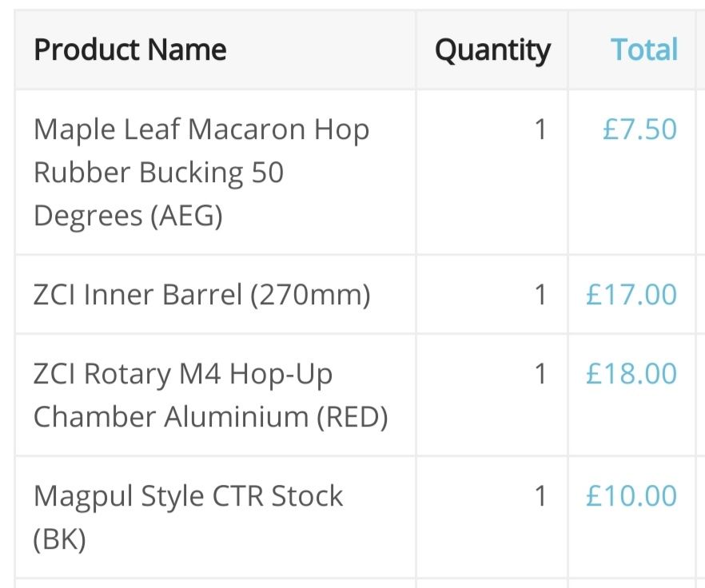The width and height of the screenshot is (705, 588).
Task: Select quantity for ZCI Rotary M4 Hop-Up
Action: pos(540,374)
